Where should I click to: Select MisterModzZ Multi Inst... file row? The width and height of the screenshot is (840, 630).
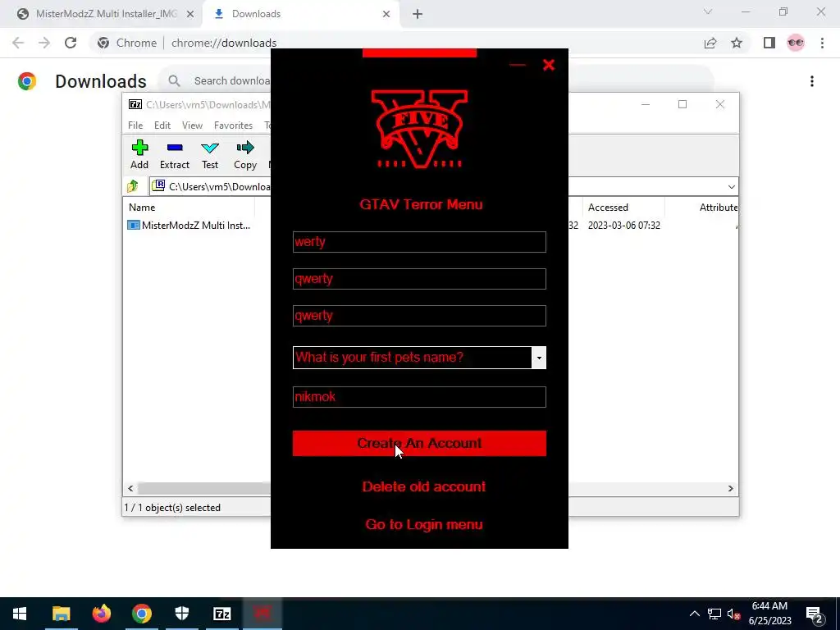(189, 226)
